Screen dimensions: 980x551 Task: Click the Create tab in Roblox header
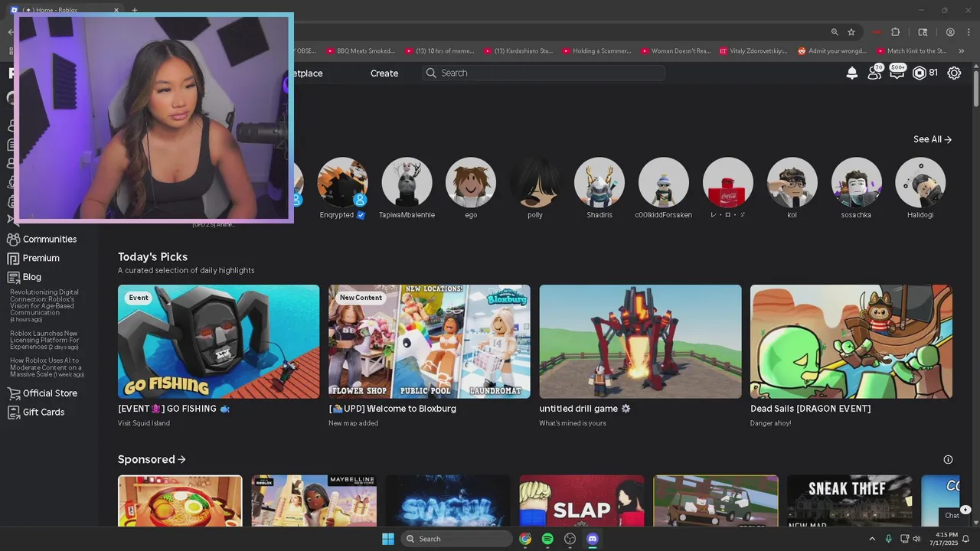pyautogui.click(x=384, y=73)
